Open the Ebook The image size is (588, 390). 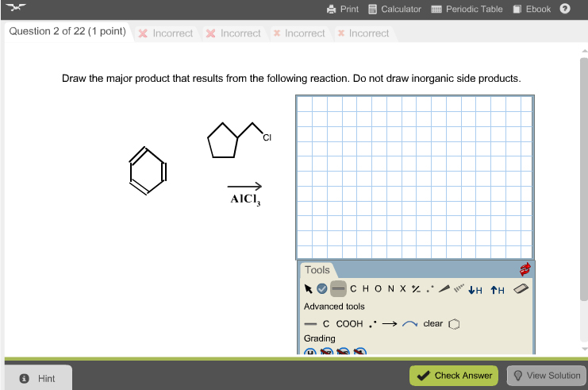coord(532,9)
